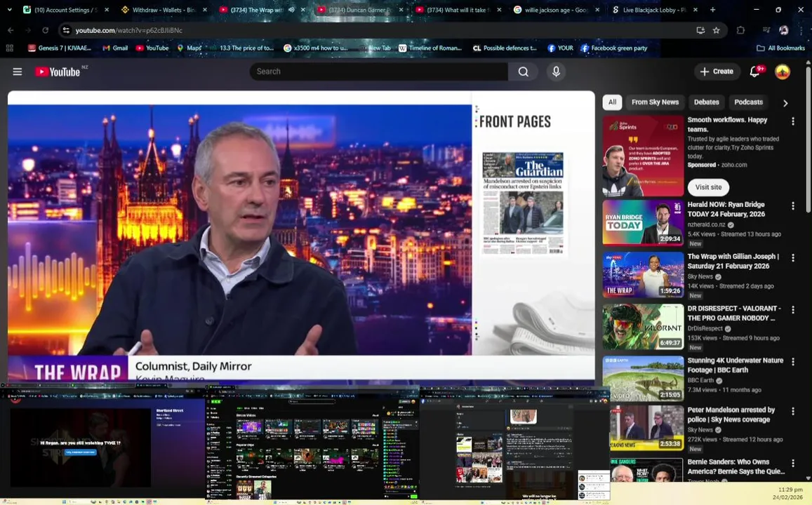The height and width of the screenshot is (505, 812).
Task: Click the search magnifier button
Action: click(523, 72)
